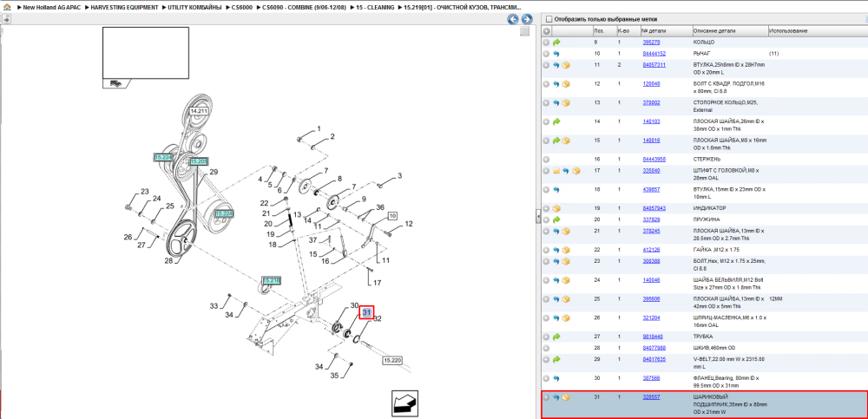The width and height of the screenshot is (868, 419).
Task: Click blue arrow icon on row 12
Action: coord(556,84)
